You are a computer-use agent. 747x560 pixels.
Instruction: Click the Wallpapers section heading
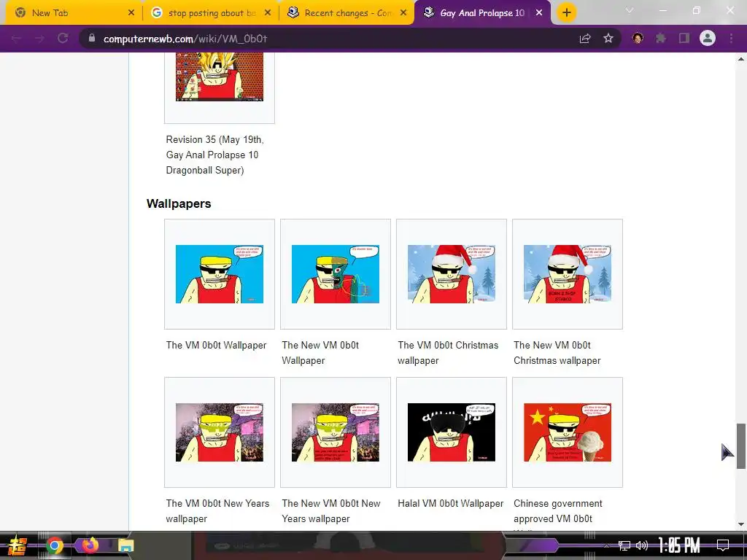click(179, 204)
